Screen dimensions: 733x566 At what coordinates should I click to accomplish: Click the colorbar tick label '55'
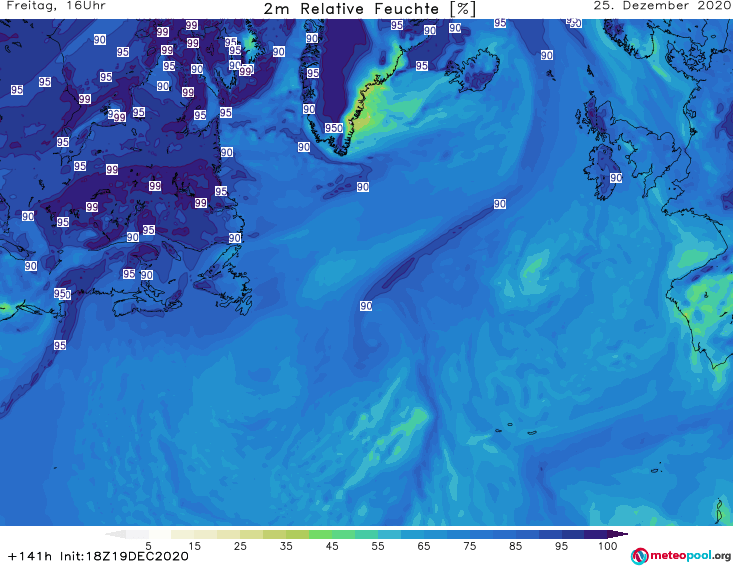(x=378, y=546)
